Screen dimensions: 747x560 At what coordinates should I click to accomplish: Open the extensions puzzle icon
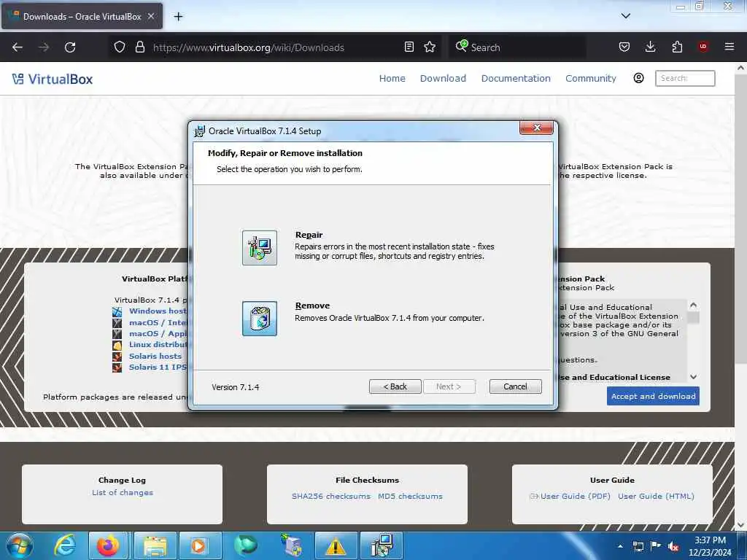coord(677,47)
